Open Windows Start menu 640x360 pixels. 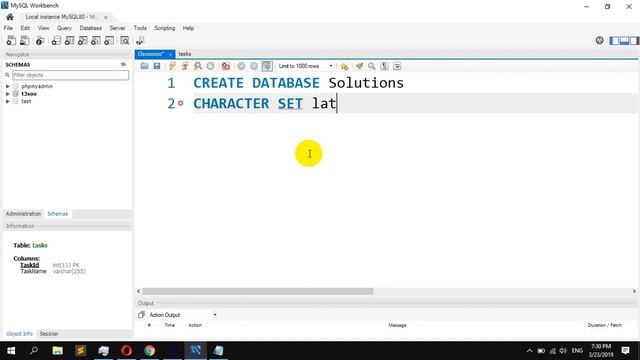11,351
